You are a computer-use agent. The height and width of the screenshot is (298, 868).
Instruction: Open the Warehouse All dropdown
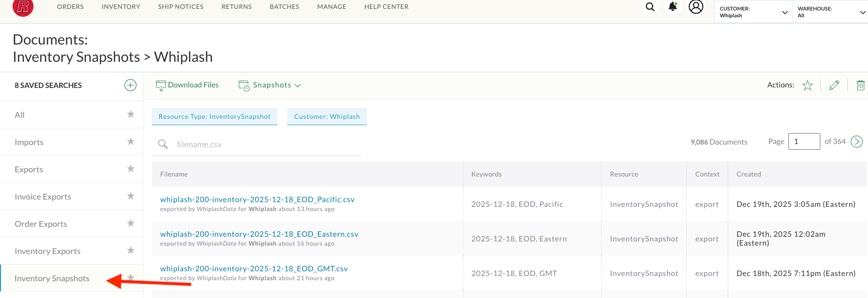pyautogui.click(x=830, y=12)
